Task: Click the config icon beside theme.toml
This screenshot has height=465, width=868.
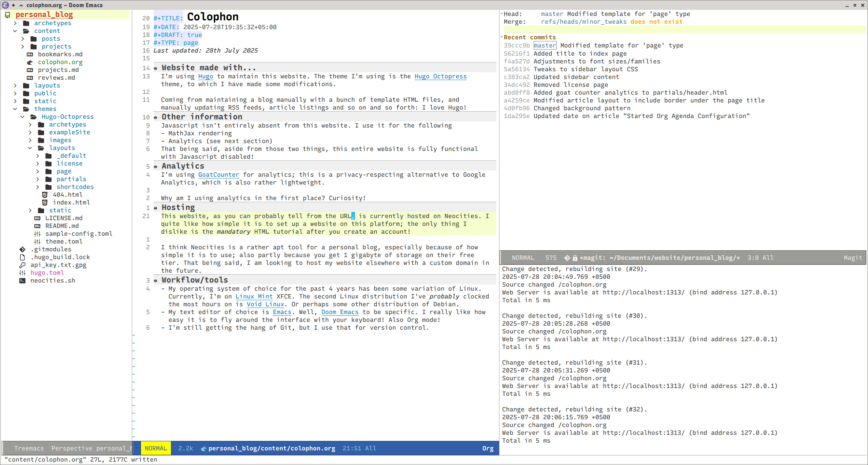Action: point(37,241)
